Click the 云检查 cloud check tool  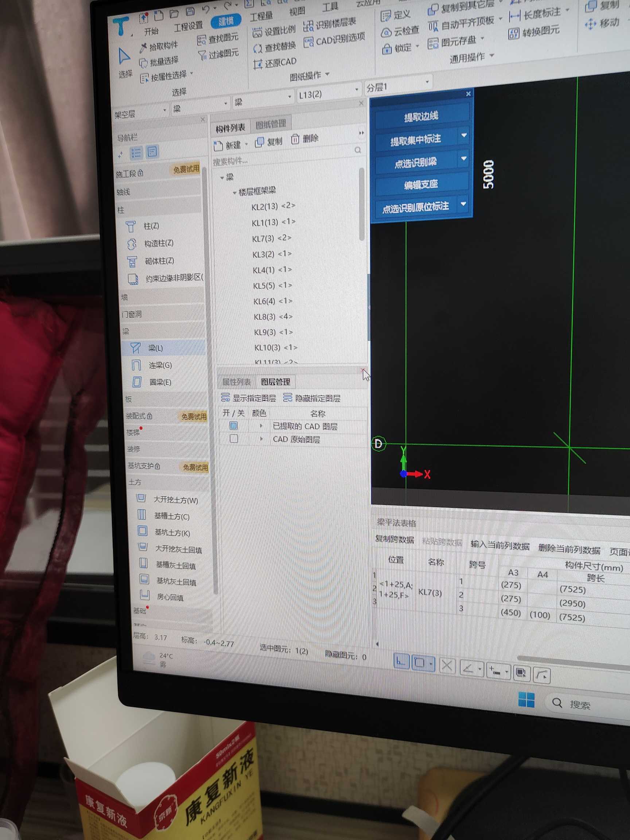pyautogui.click(x=400, y=31)
